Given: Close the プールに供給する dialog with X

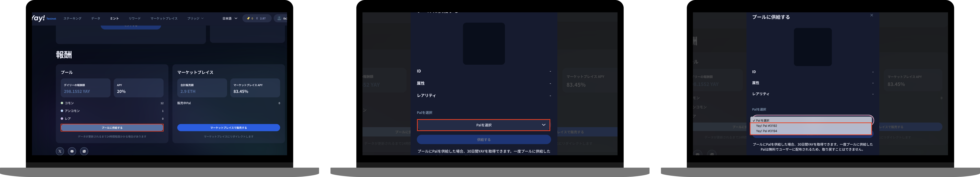Looking at the screenshot, I should [x=872, y=15].
